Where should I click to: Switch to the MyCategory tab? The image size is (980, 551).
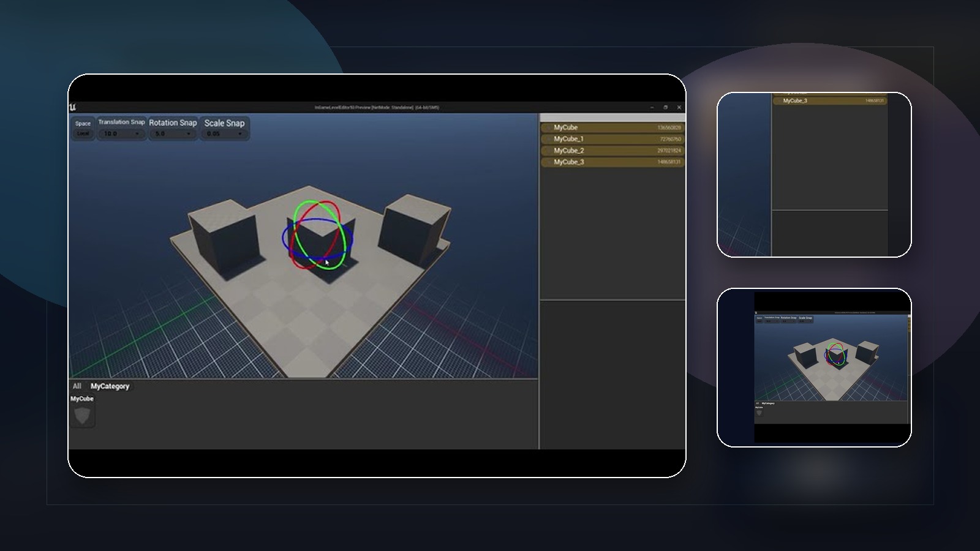[110, 387]
